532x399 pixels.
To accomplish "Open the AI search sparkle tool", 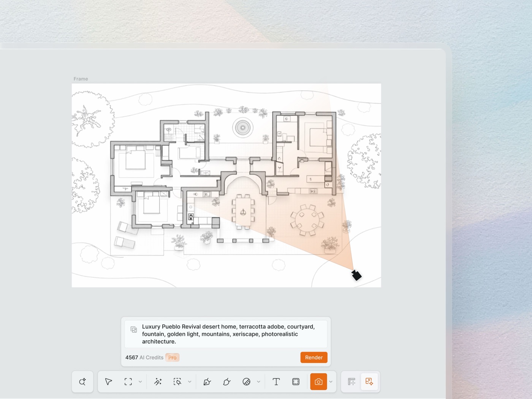I will click(x=82, y=382).
